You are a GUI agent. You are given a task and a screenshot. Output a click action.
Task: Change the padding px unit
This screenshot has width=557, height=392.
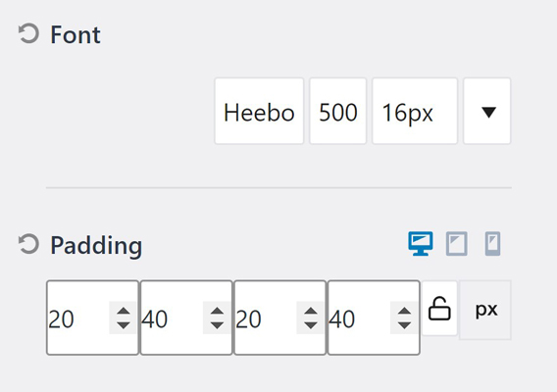point(485,310)
